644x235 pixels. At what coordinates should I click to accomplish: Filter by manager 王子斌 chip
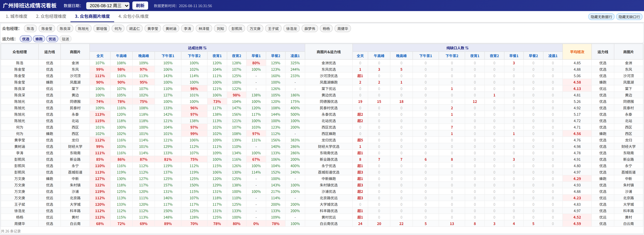[x=273, y=29]
